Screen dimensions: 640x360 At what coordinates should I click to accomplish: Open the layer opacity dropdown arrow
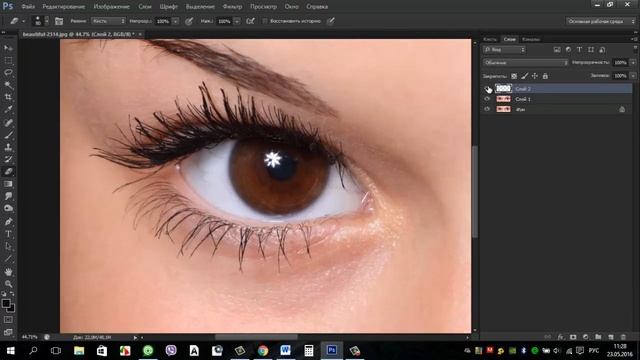633,62
